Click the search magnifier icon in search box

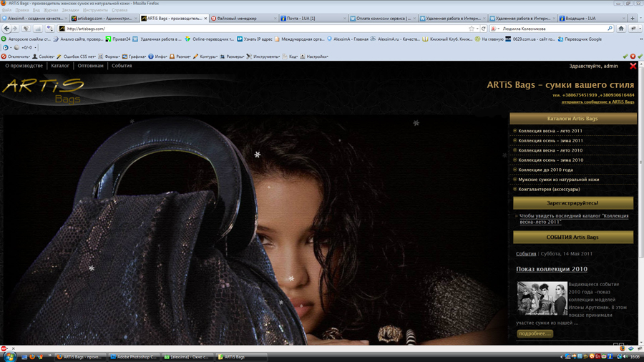pyautogui.click(x=610, y=29)
